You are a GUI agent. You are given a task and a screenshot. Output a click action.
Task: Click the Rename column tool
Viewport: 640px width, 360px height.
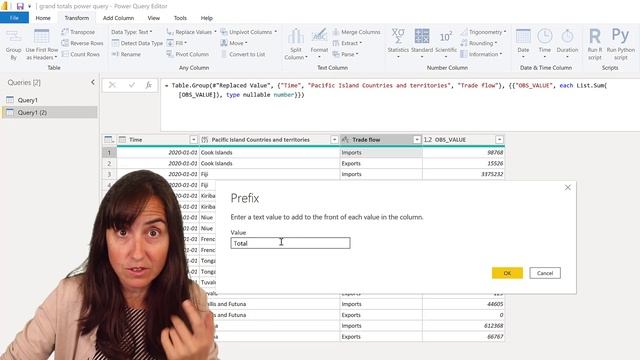pos(126,54)
